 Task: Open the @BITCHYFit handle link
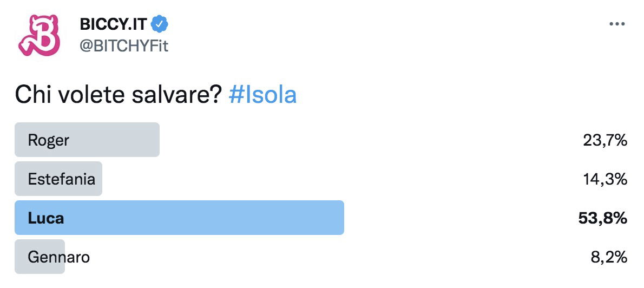click(x=124, y=46)
